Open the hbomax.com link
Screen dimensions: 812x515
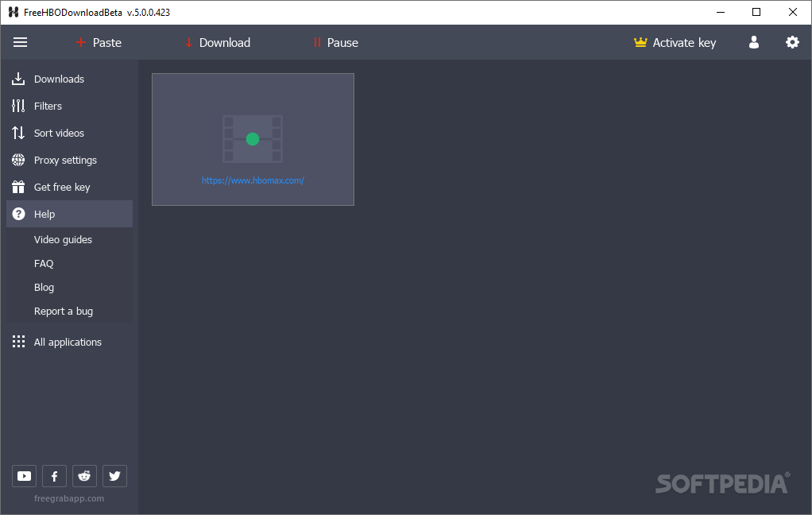(253, 180)
